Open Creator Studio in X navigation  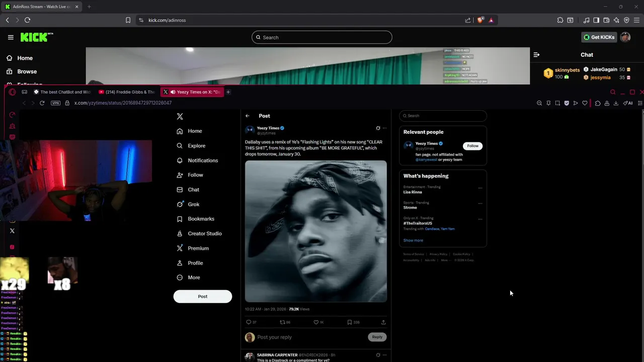tap(199, 234)
